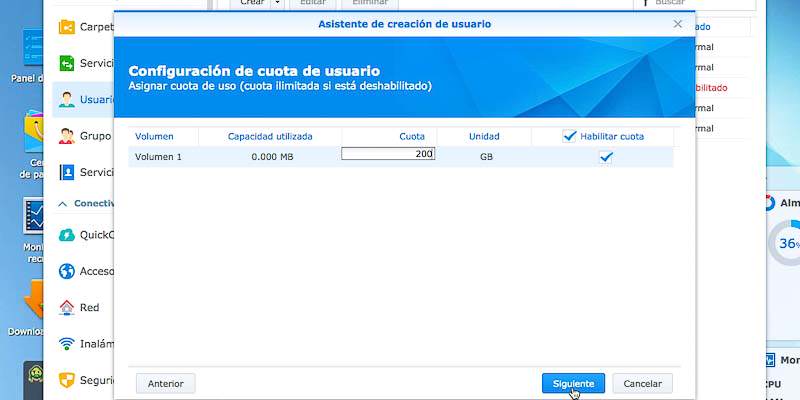This screenshot has width=800, height=400.
Task: Open external access globe icon
Action: (x=66, y=271)
